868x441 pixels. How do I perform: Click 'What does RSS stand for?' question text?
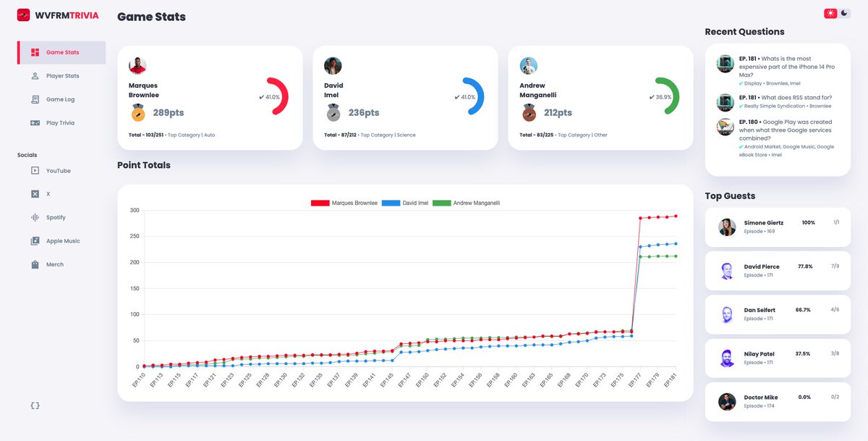pos(796,98)
